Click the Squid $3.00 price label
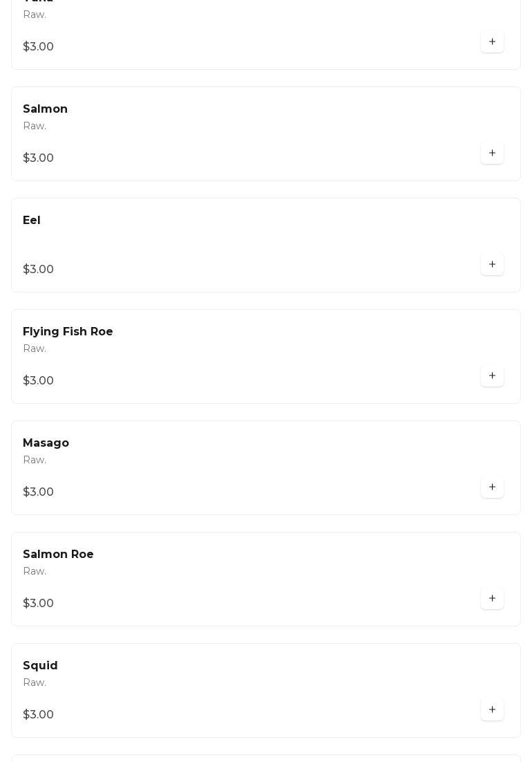Viewport: 532px width, 762px height. [39, 715]
